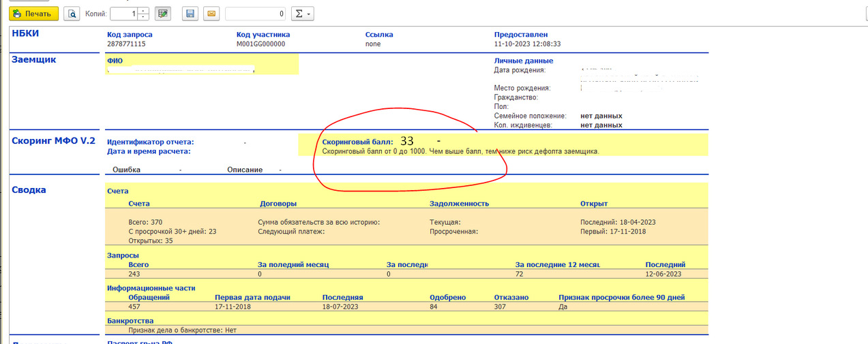868x344 pixels.
Task: Click the Текущая debt cell
Action: 445,222
